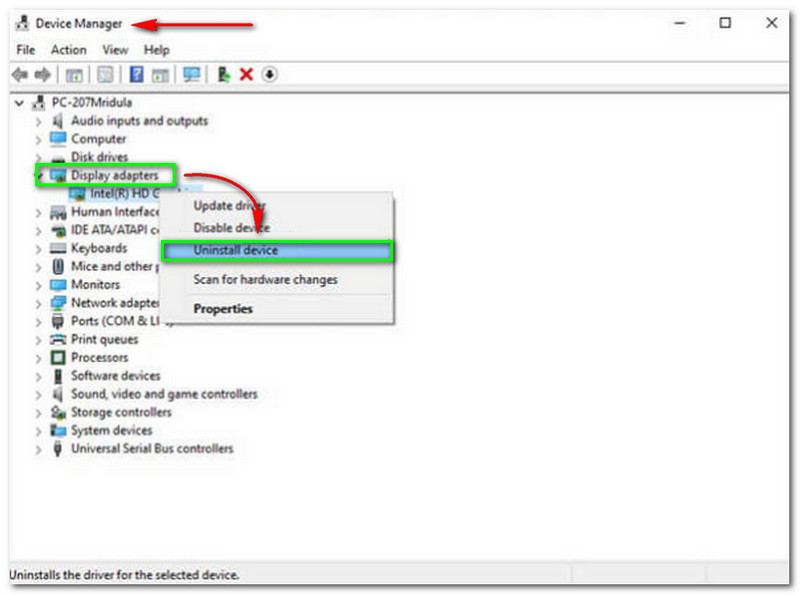The width and height of the screenshot is (800, 595).
Task: Click the Mice and other pointing devices icon
Action: [x=58, y=266]
